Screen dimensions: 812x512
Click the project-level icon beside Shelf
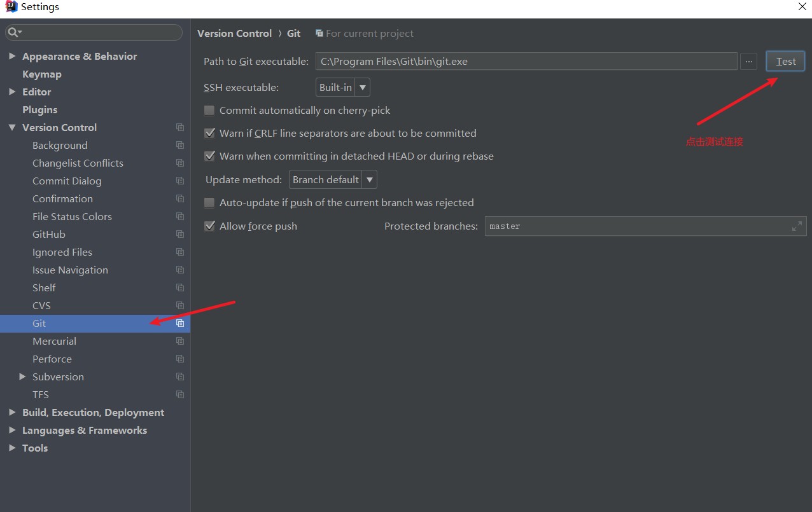pyautogui.click(x=180, y=287)
